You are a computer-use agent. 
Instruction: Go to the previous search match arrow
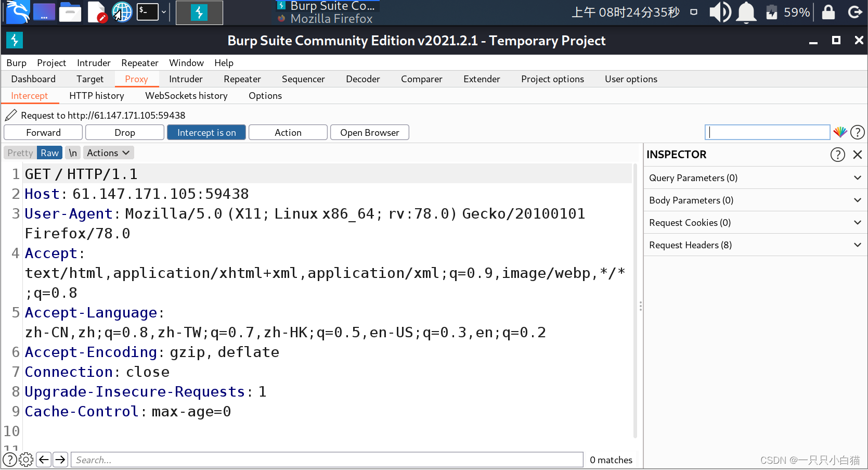[44, 460]
